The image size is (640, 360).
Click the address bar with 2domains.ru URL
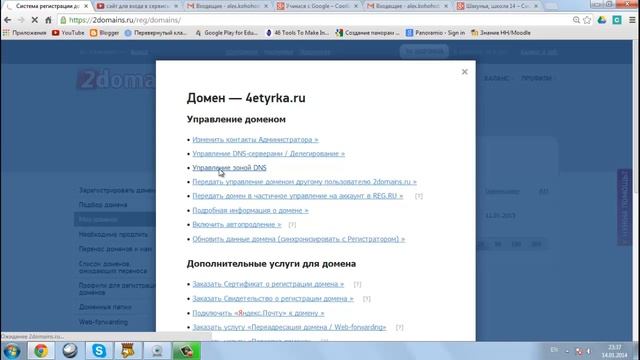314,20
